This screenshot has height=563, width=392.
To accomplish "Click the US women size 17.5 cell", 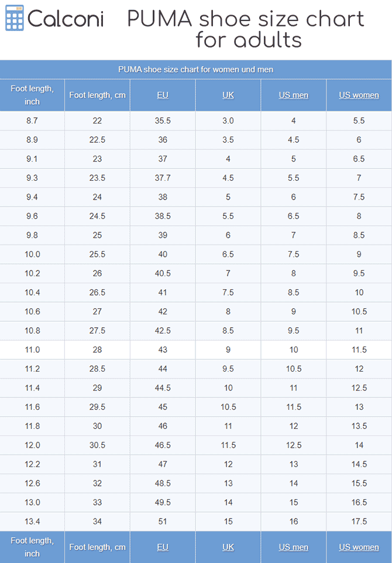I will pyautogui.click(x=359, y=521).
